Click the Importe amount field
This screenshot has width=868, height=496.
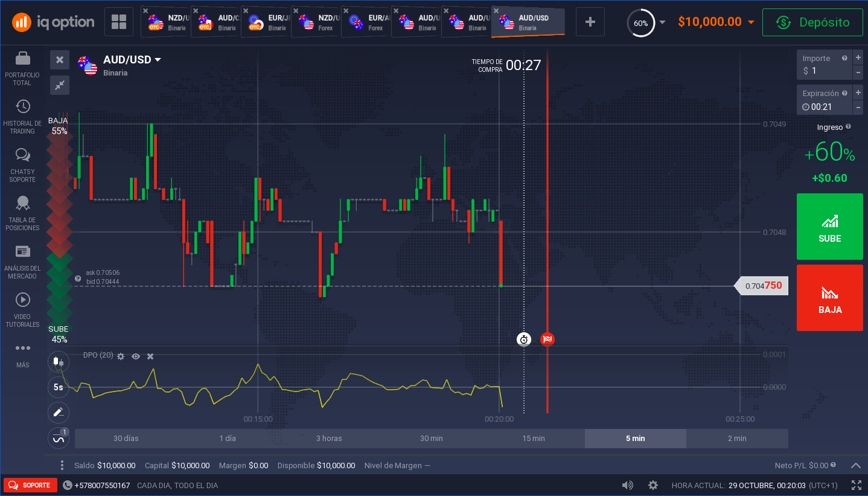(825, 65)
